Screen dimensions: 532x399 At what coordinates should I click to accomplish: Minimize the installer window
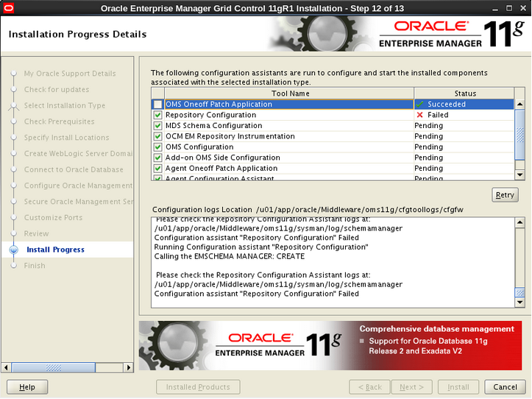point(495,9)
